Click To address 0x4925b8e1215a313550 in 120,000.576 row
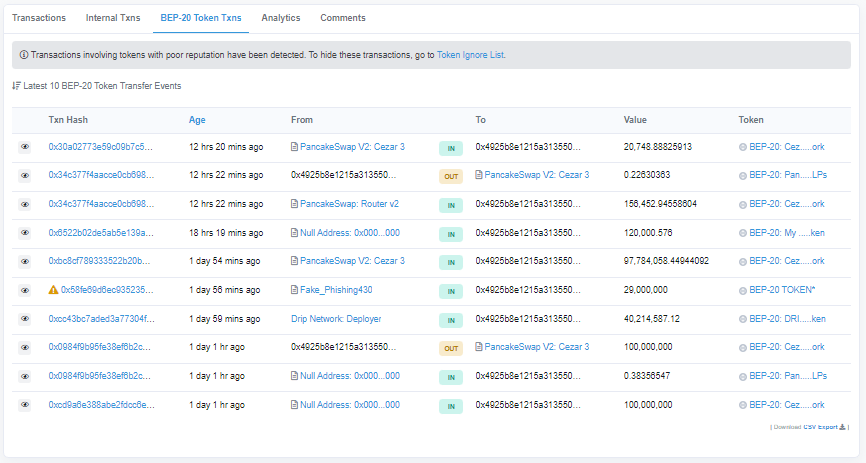Viewport: 866px width, 463px height. 528,233
